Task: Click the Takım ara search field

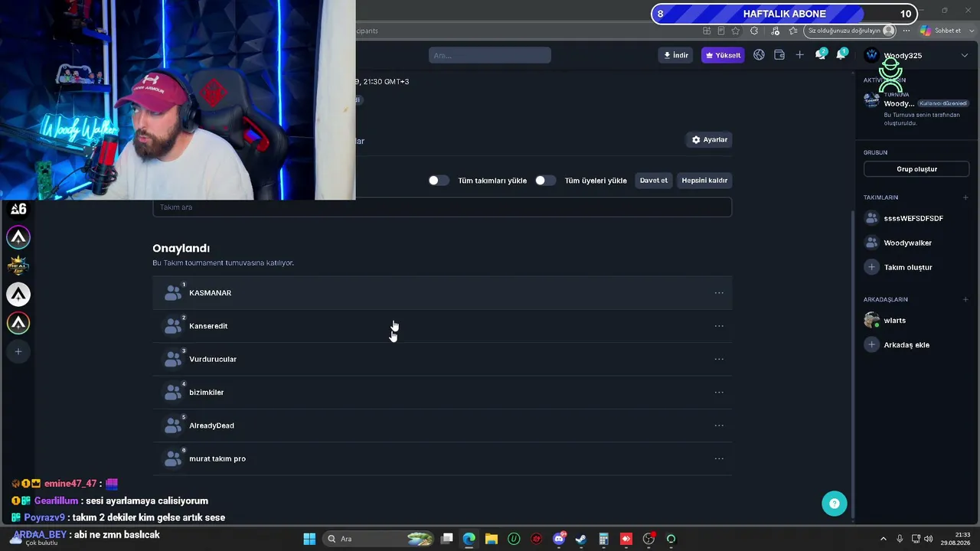Action: point(443,207)
